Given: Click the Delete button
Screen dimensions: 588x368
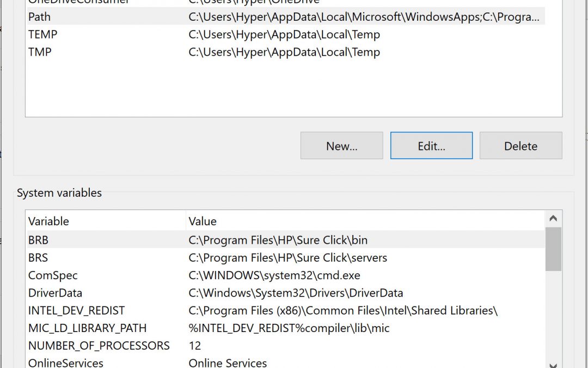Looking at the screenshot, I should pyautogui.click(x=520, y=146).
